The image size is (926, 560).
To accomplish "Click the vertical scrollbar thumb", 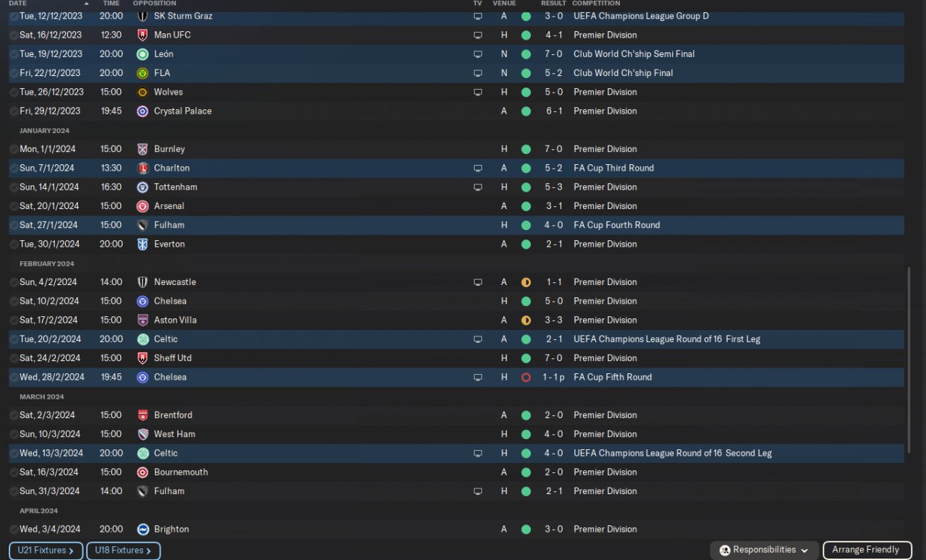I will 909,358.
